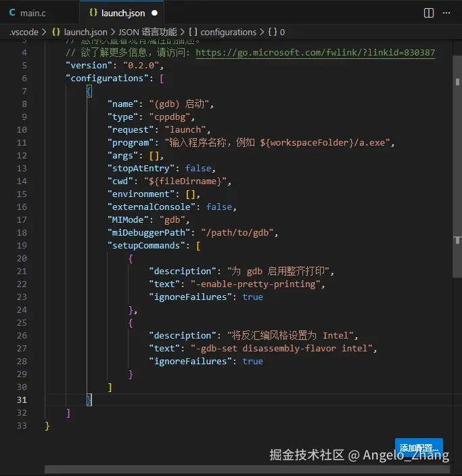Click "-enable-pretty-printing" text value

tap(256, 284)
